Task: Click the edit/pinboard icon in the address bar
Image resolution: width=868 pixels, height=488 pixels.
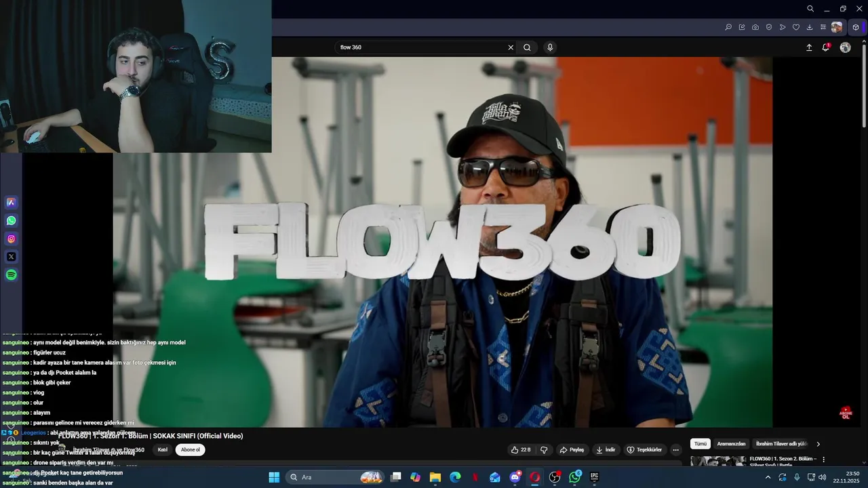Action: [x=742, y=27]
